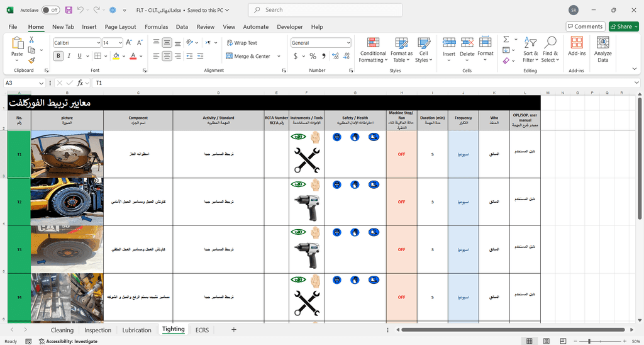Image resolution: width=644 pixels, height=345 pixels.
Task: Click the Insert Function fx icon
Action: pos(80,83)
